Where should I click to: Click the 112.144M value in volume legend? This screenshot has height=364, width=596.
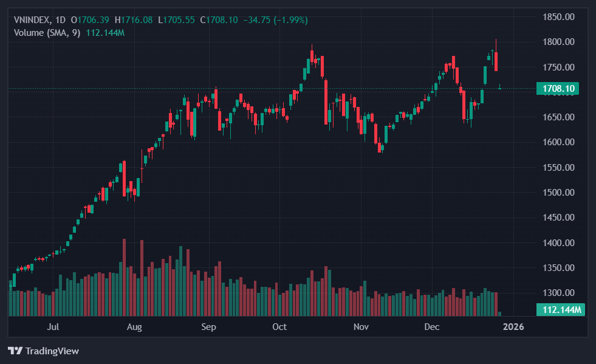coord(105,32)
